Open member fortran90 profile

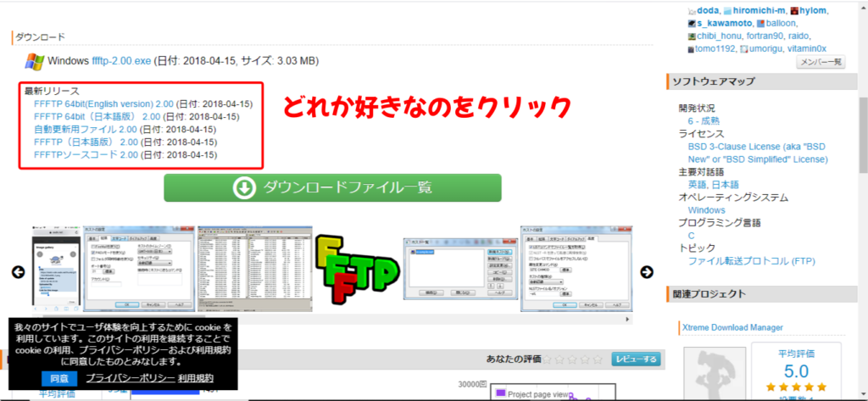[765, 36]
